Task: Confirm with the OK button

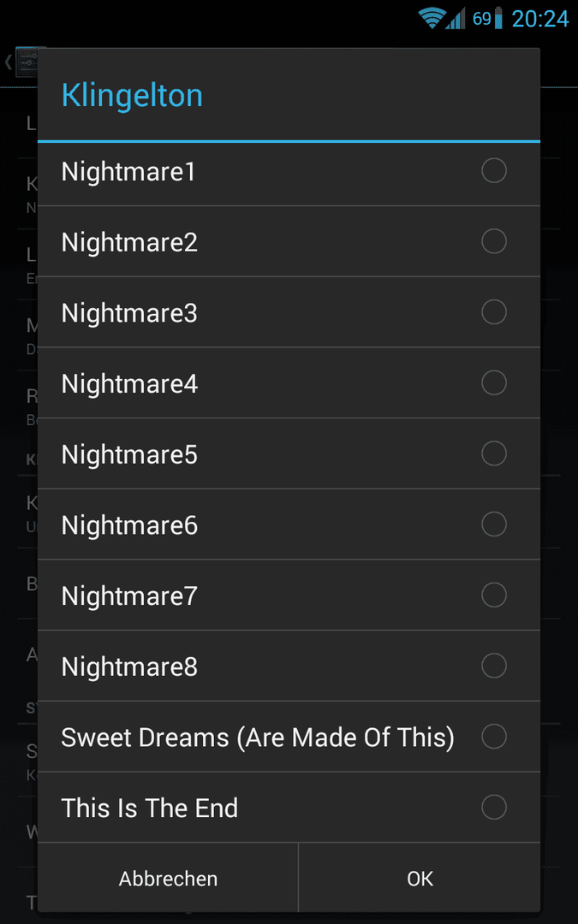Action: [420, 878]
